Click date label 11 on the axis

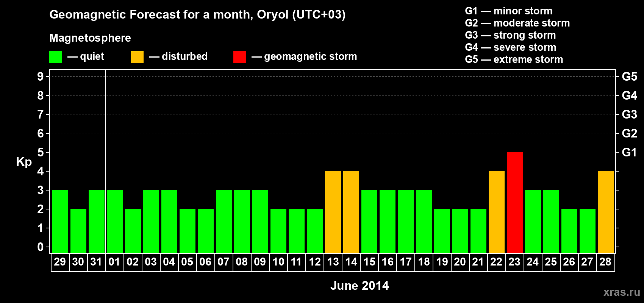pos(296,262)
